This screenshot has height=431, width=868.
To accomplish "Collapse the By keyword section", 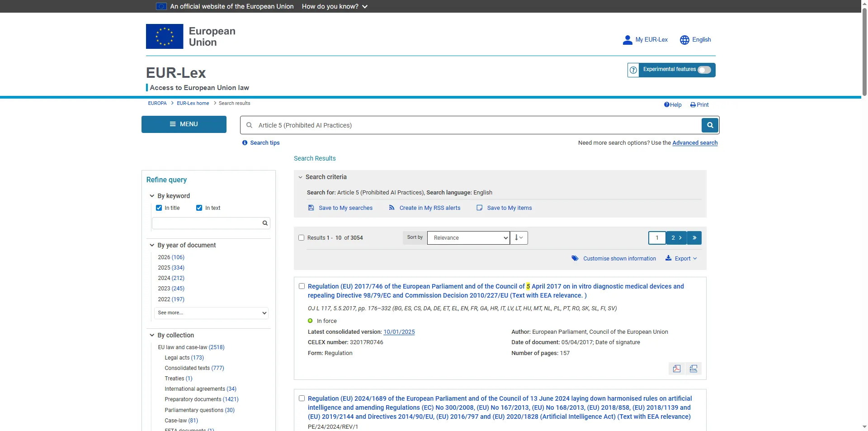I will (x=170, y=196).
